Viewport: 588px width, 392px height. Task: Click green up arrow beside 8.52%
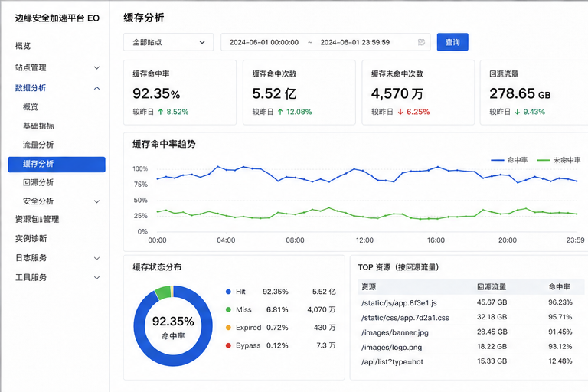tap(161, 112)
